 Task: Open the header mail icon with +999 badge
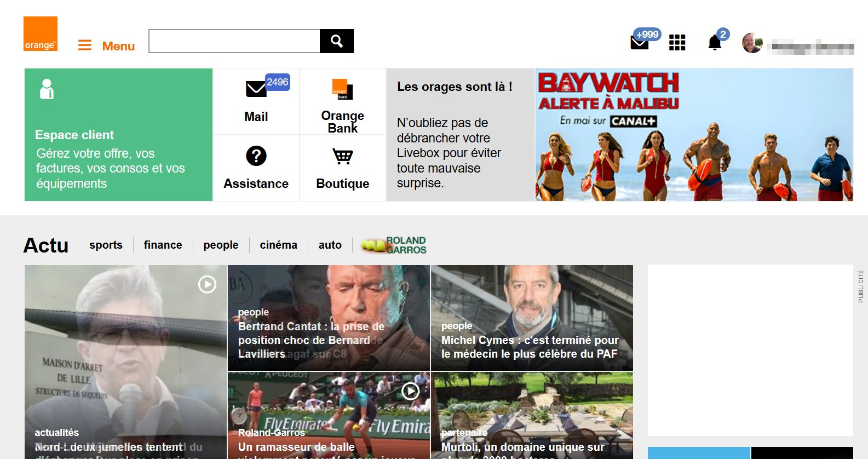(x=640, y=42)
